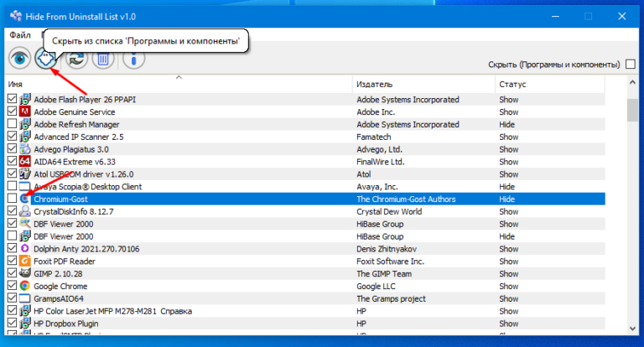The image size is (644, 347).
Task: Toggle the Скрыть (Программы и компоненты) checkbox
Action: (631, 64)
